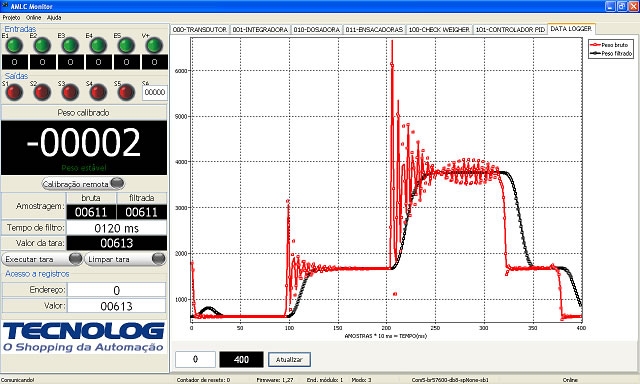Click the ANLC Monitor title bar icon
This screenshot has width=640, height=384.
click(x=5, y=6)
